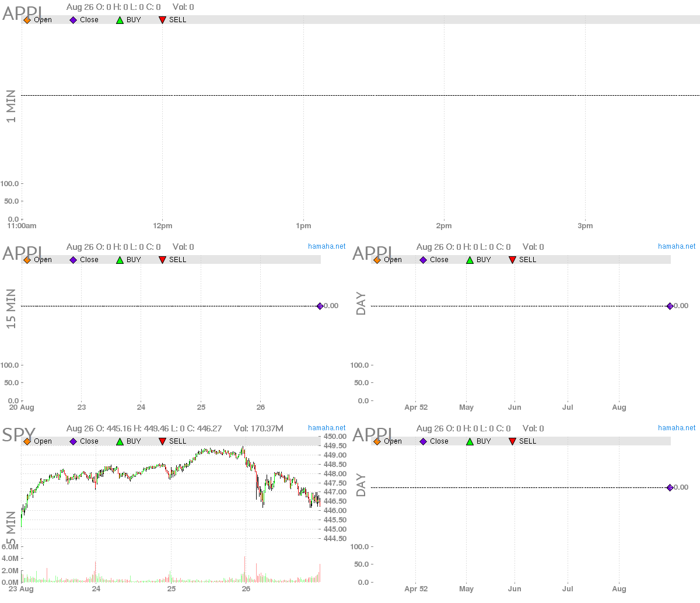700x603 pixels.
Task: Select purple Close diamond in 15 MIN chart legend
Action: coord(73,260)
